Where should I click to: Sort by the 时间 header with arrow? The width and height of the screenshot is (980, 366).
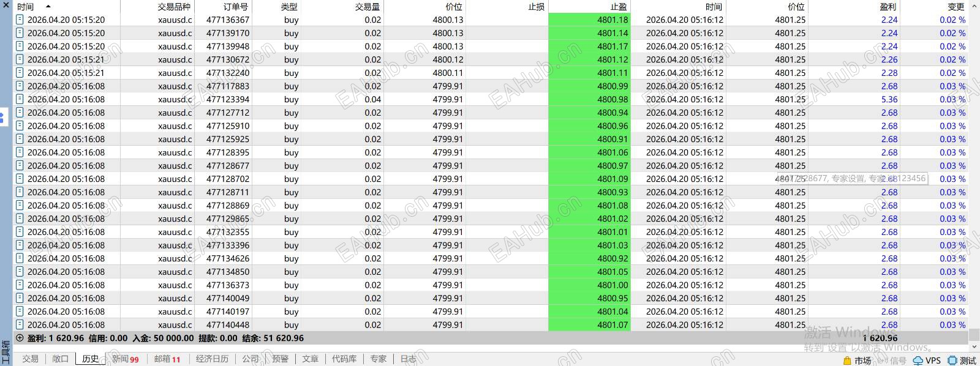(x=34, y=7)
